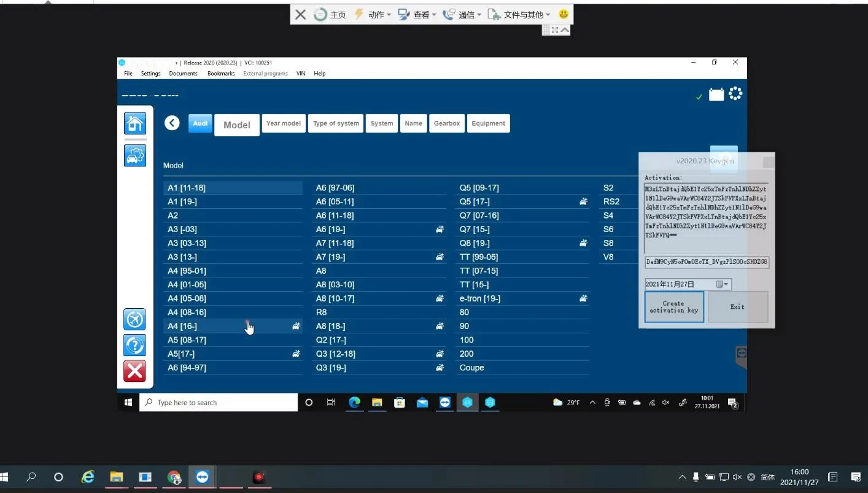
Task: Click the Activation text box in Keygen
Action: click(x=706, y=219)
